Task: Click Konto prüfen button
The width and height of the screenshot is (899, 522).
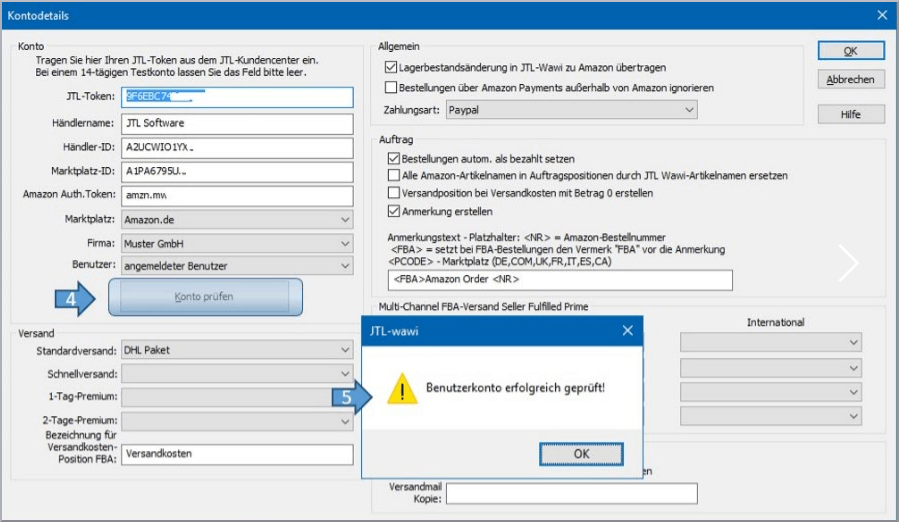Action: point(205,297)
